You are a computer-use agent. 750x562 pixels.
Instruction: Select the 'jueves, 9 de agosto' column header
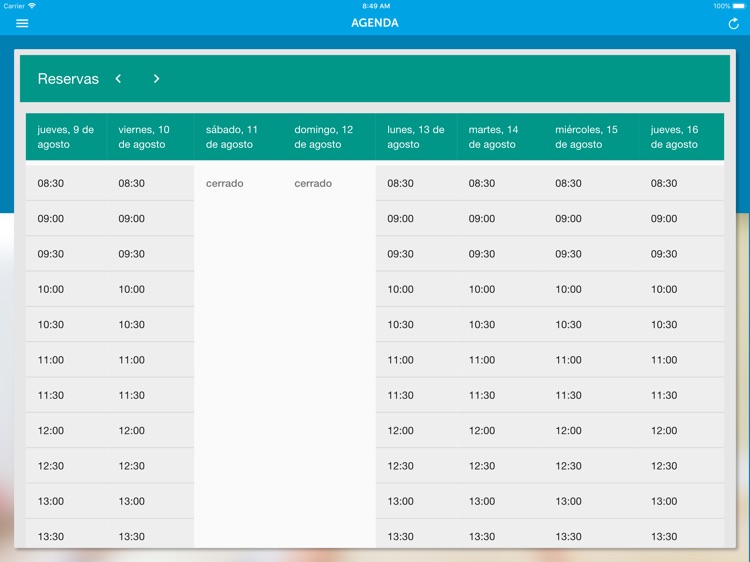66,137
